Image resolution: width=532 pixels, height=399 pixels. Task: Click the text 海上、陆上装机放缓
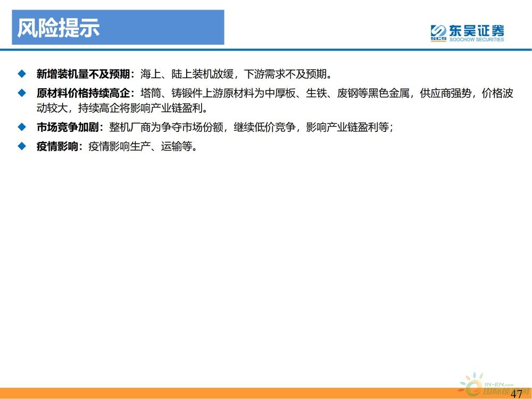pyautogui.click(x=187, y=73)
